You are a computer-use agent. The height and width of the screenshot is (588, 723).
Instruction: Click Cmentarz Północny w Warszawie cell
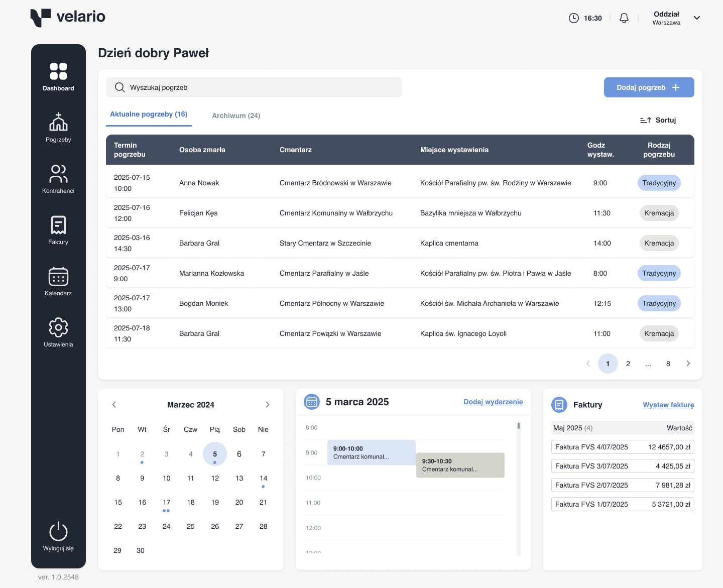click(x=332, y=303)
